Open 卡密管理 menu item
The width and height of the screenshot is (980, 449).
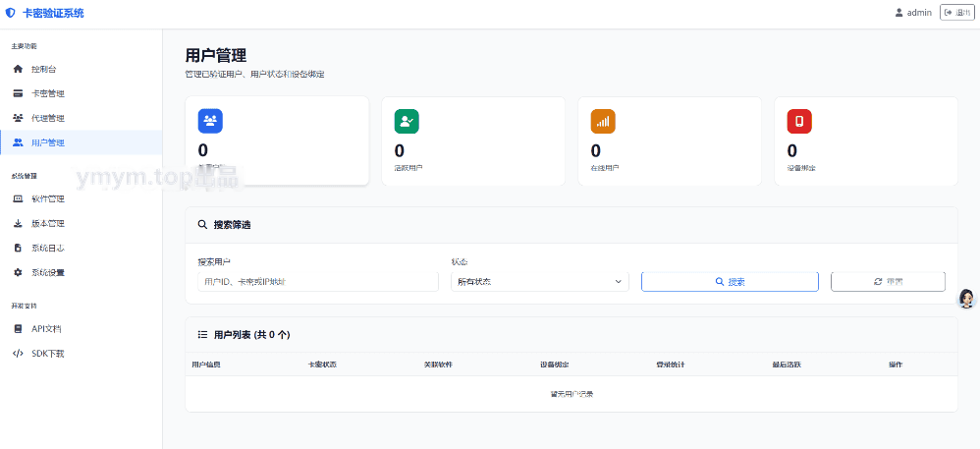click(82, 93)
